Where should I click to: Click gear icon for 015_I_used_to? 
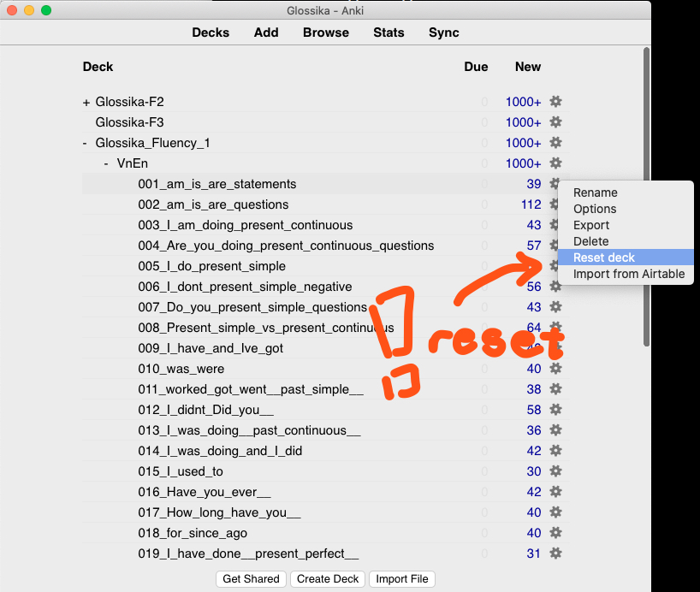pyautogui.click(x=555, y=471)
